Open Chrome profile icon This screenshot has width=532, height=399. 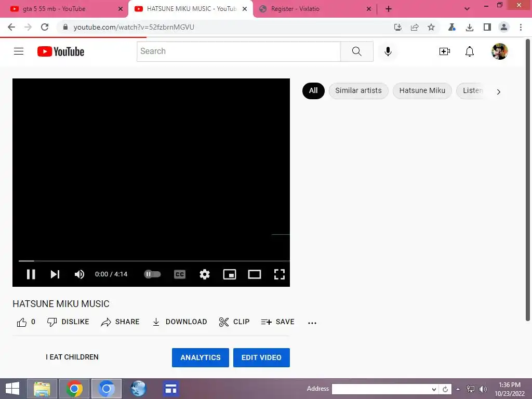coord(504,27)
